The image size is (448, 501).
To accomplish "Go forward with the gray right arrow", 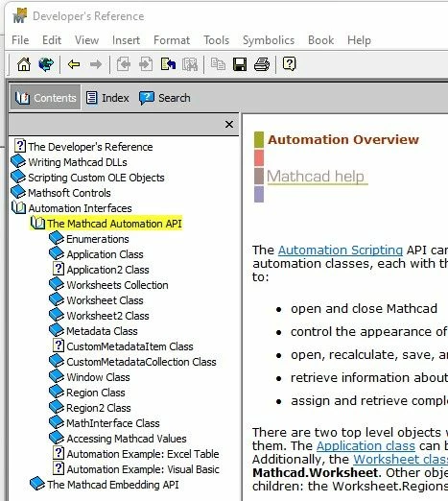I will (x=96, y=64).
